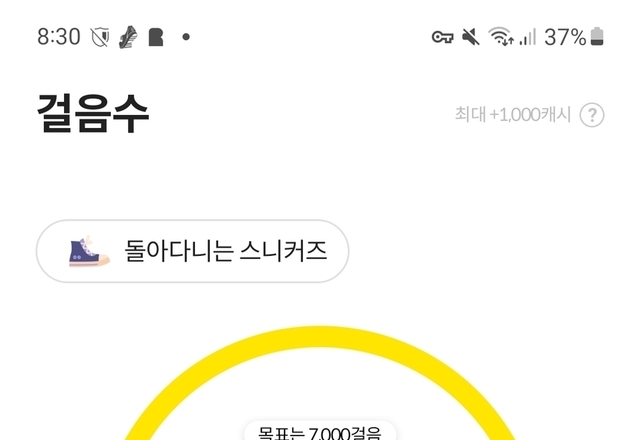640x440 pixels.
Task: Tap the notification dot indicator
Action: pos(186,37)
